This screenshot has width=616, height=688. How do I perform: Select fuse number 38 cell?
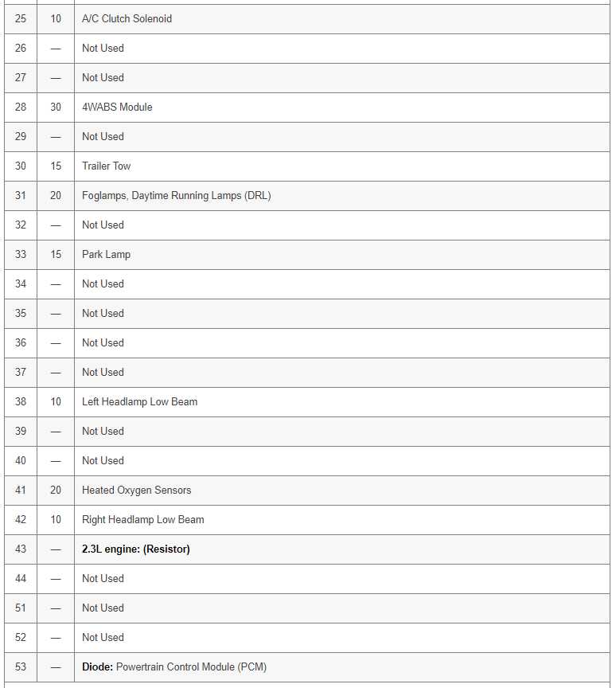pyautogui.click(x=21, y=402)
